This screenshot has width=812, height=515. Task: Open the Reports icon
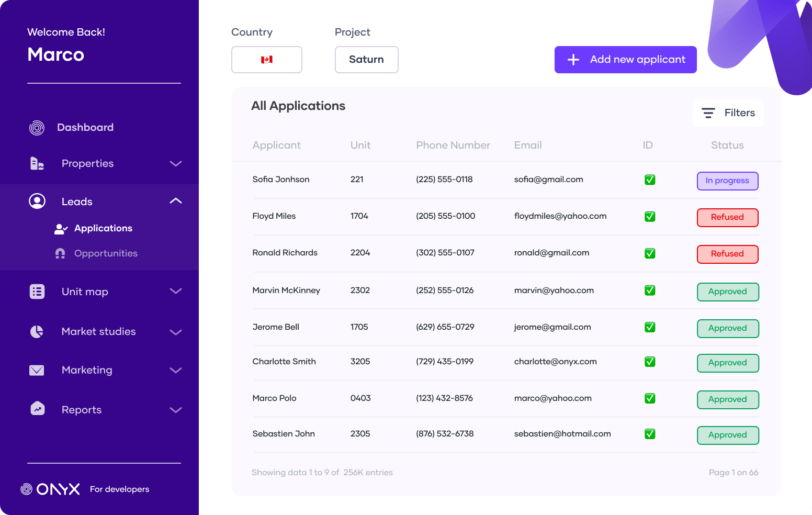pos(37,409)
